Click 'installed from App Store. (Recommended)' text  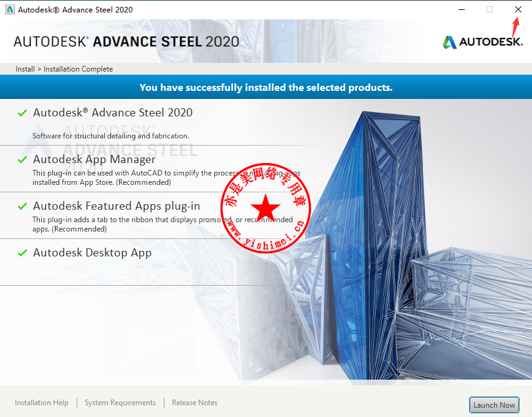(102, 182)
